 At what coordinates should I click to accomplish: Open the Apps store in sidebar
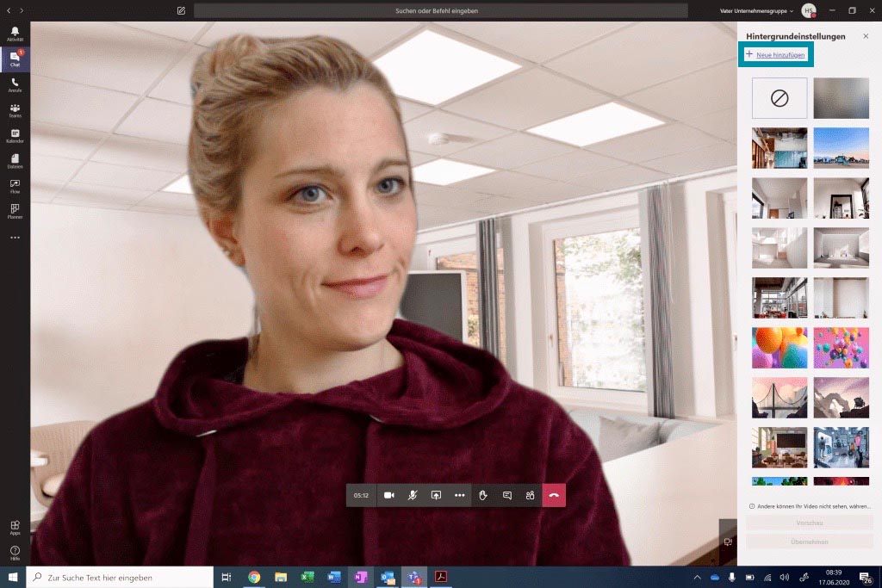[x=15, y=528]
